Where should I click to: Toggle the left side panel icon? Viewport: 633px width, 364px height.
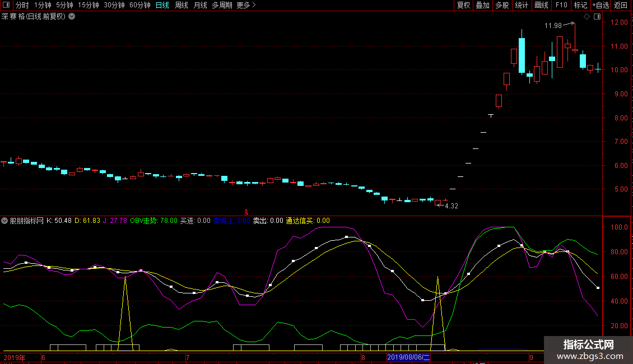(x=6, y=5)
